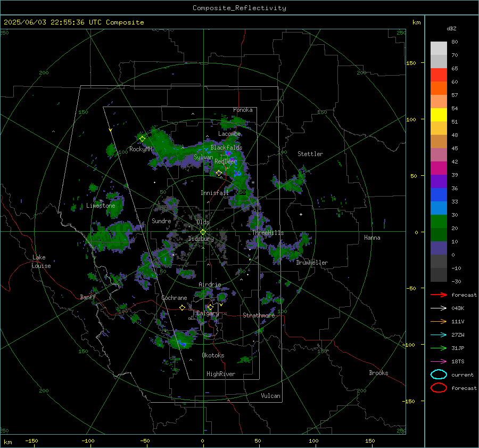479x448 pixels.
Task: Click the orange 111V arrow icon
Action: click(x=439, y=321)
